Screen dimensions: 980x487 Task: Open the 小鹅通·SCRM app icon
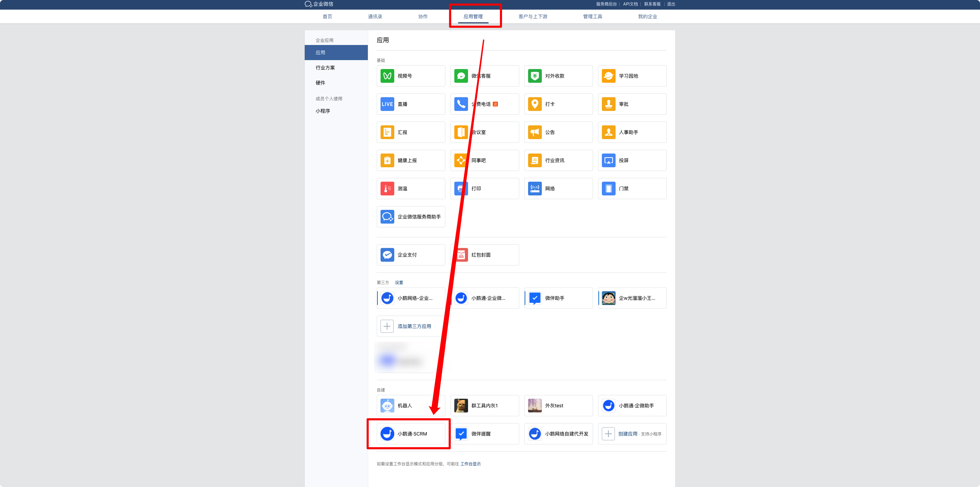(387, 434)
